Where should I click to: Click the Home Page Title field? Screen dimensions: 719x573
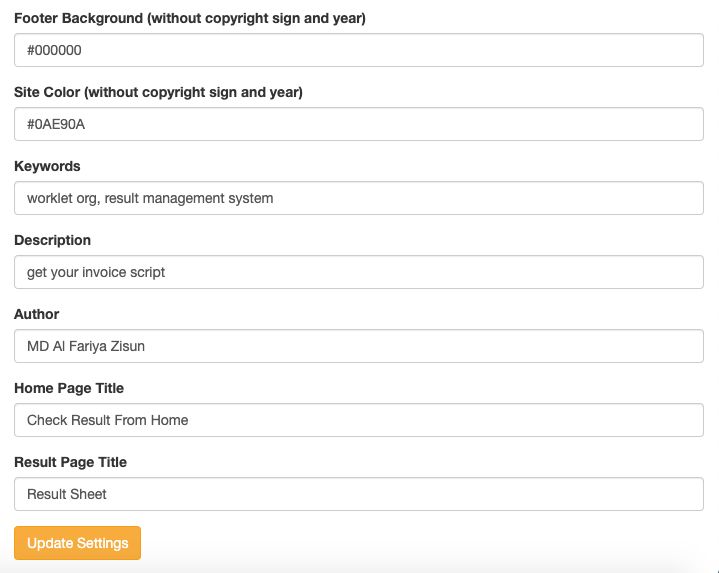pyautogui.click(x=359, y=420)
